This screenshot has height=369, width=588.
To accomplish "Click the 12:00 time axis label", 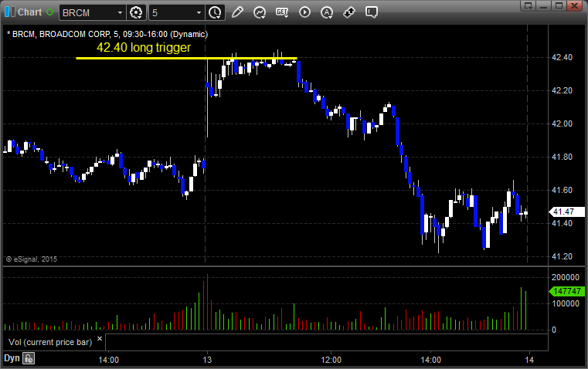I will coord(331,360).
